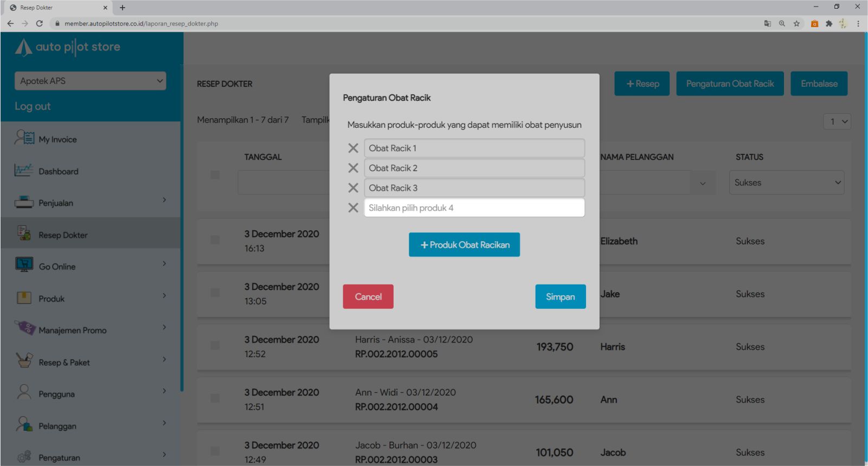
Task: Click the Penjualan printer icon
Action: (x=24, y=202)
